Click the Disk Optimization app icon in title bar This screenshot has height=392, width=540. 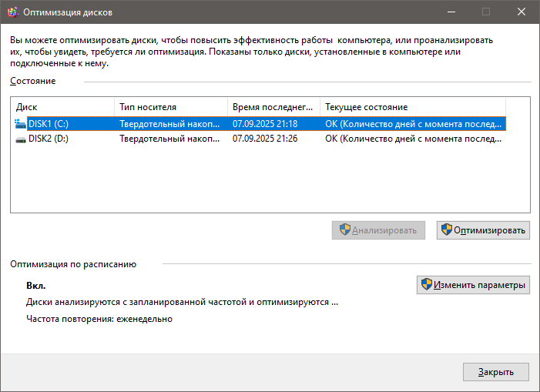click(12, 12)
